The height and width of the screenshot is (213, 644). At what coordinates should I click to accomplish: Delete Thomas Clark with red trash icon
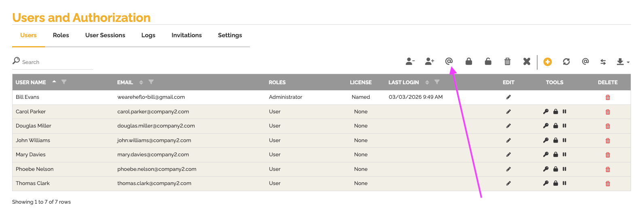pyautogui.click(x=608, y=184)
